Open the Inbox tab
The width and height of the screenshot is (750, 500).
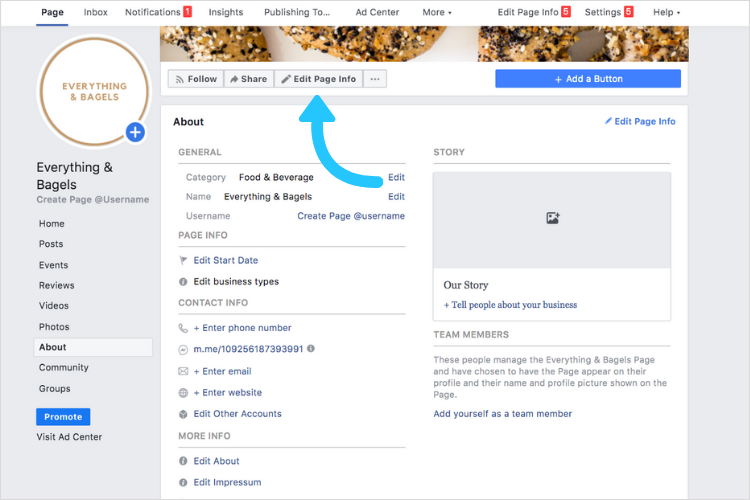(96, 12)
